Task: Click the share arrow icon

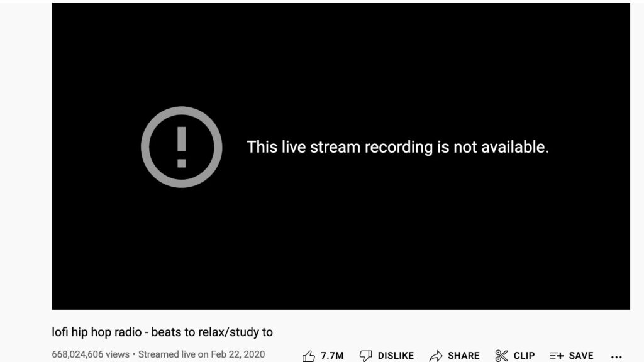Action: tap(436, 356)
